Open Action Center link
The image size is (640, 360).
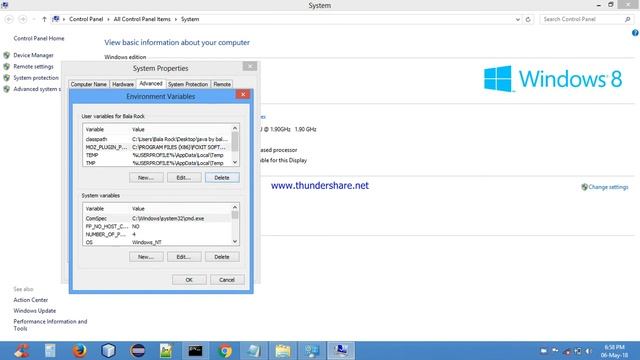point(31,300)
